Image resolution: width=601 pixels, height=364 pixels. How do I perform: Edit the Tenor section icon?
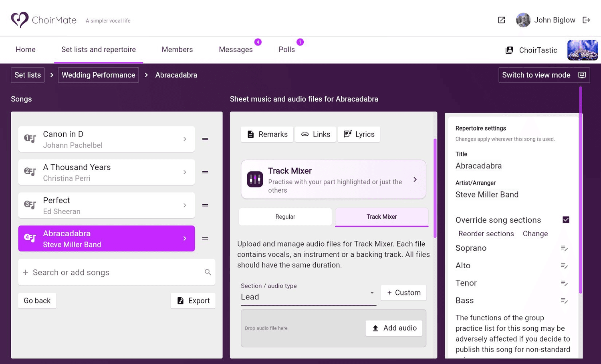coord(564,283)
